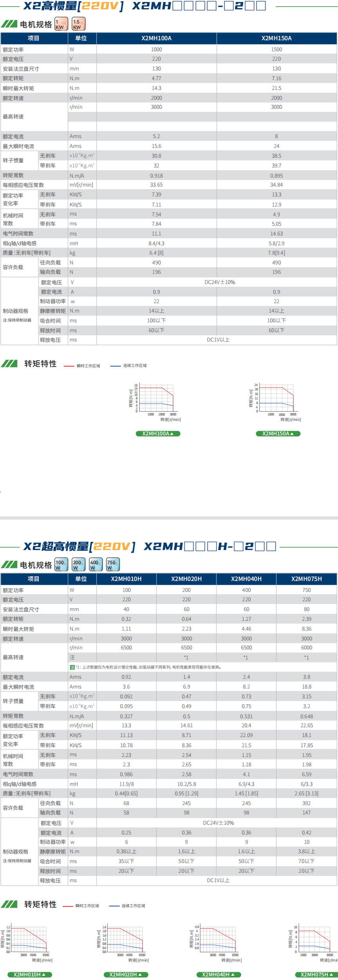This screenshot has height=980, width=338.
Task: Select the 100 W power badge
Action: click(61, 565)
